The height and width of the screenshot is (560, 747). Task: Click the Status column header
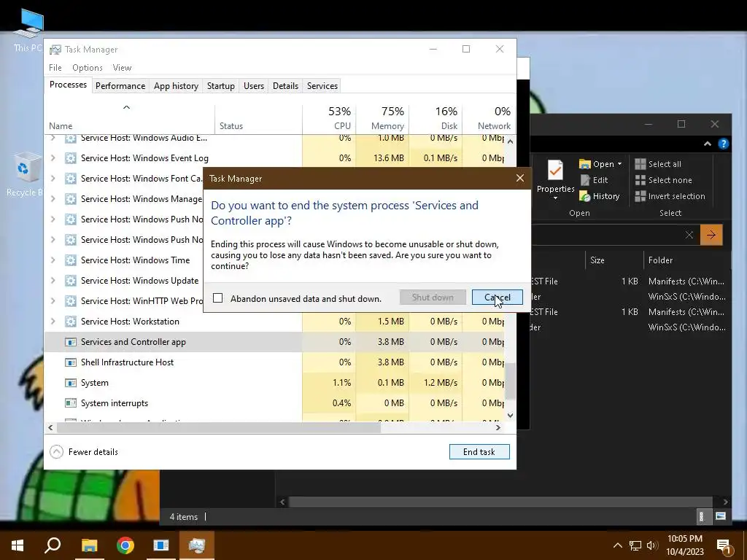[258, 118]
